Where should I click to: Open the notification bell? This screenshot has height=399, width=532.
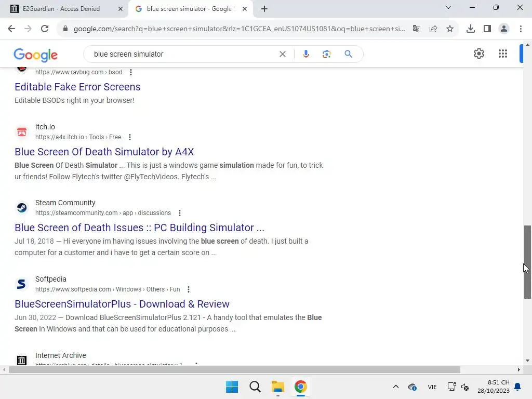(517, 387)
